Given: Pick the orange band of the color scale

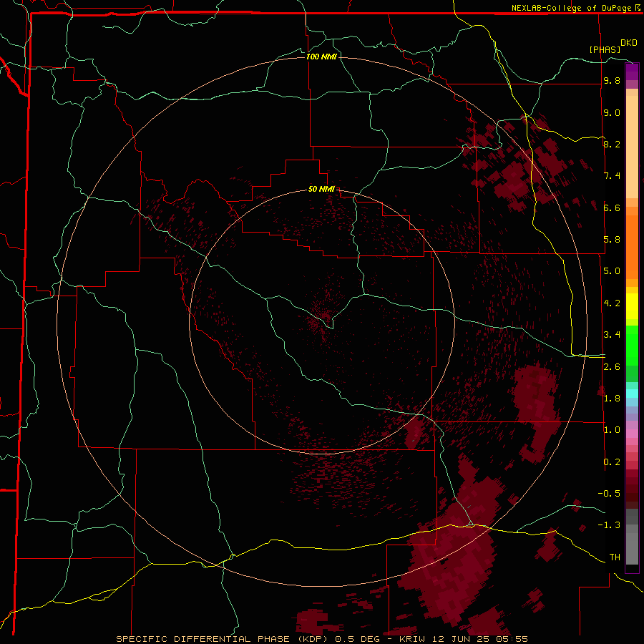Looking at the screenshot, I should [632, 247].
